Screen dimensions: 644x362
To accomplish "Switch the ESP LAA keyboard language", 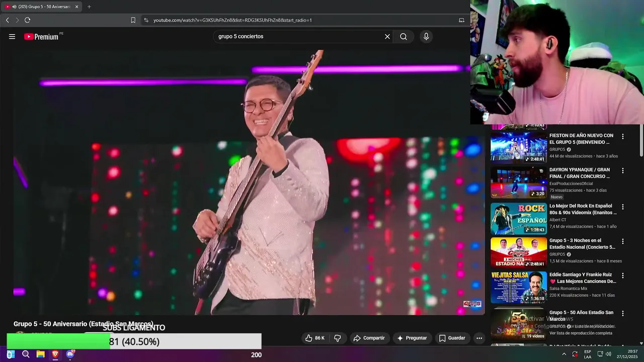I will click(588, 354).
